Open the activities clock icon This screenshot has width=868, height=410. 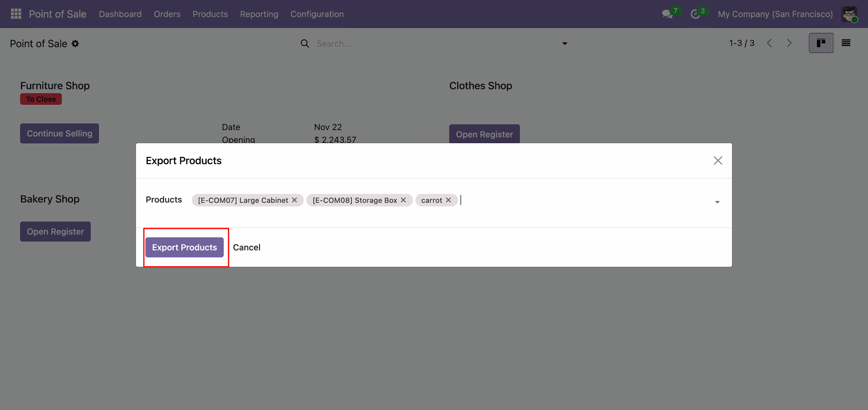click(695, 14)
